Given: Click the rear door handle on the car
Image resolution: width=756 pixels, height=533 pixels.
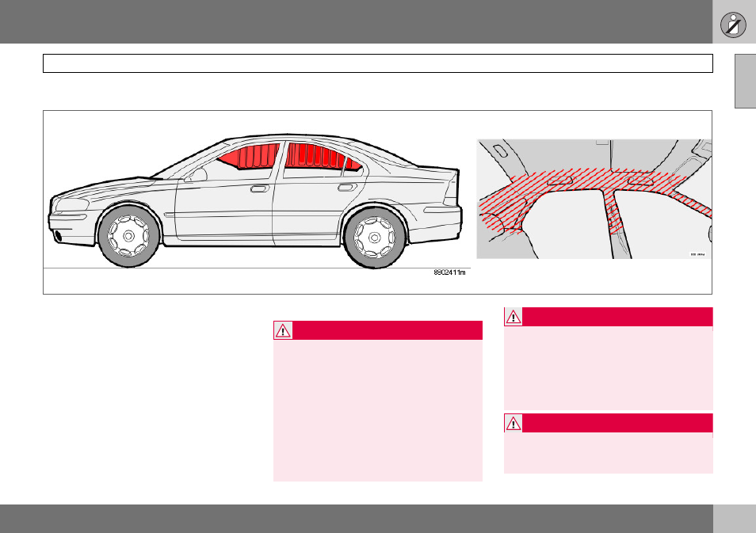Looking at the screenshot, I should (347, 187).
